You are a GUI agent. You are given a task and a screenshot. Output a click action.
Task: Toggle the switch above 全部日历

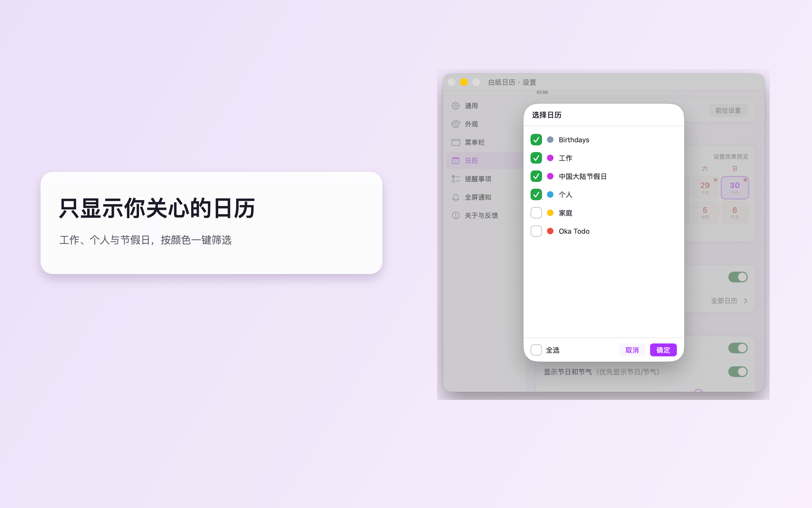[x=738, y=277]
